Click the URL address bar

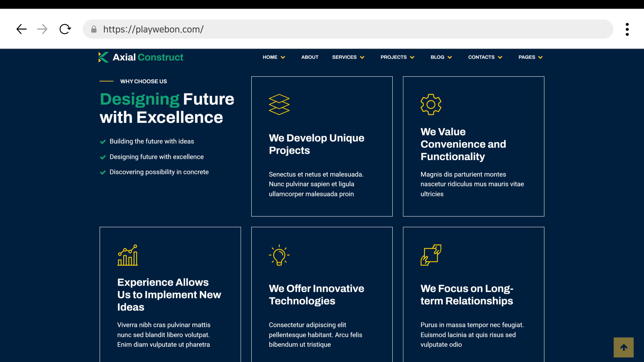350,29
